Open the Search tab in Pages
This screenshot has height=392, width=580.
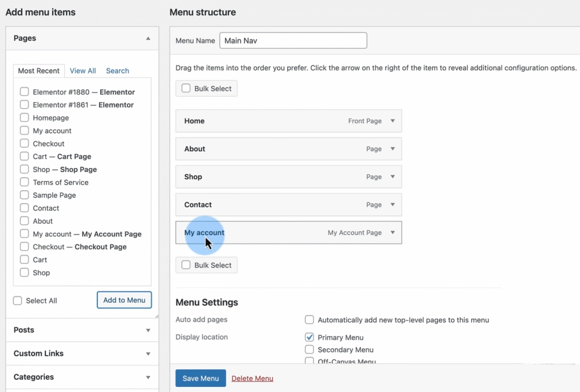(117, 71)
